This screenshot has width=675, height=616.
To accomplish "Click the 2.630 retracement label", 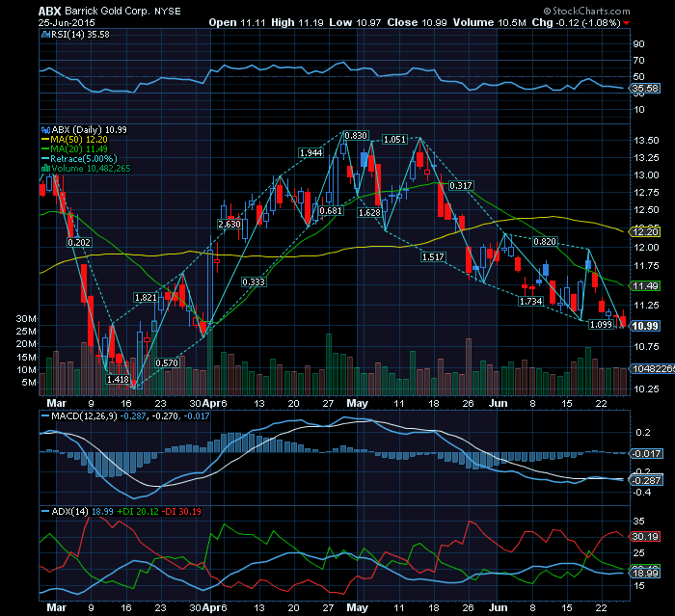I will pos(229,224).
